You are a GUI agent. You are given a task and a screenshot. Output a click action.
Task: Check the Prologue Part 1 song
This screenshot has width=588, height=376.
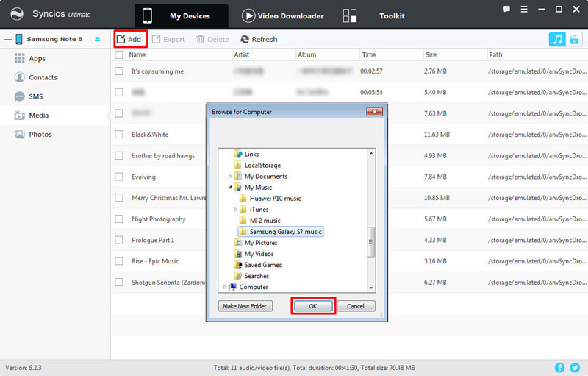coord(119,240)
